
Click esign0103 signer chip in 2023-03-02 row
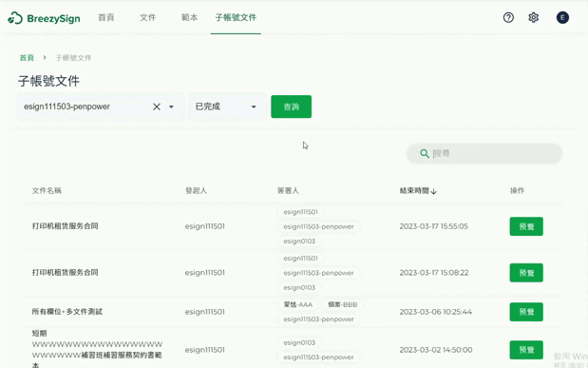pos(299,342)
